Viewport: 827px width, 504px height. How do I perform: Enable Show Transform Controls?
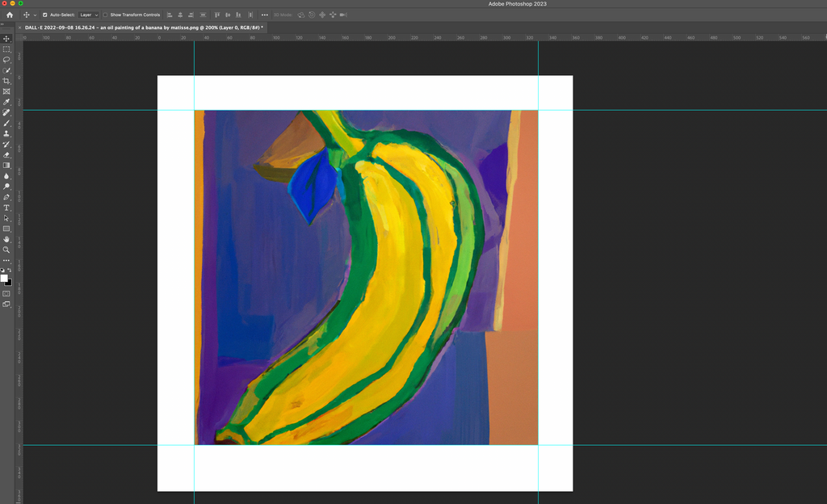point(106,14)
